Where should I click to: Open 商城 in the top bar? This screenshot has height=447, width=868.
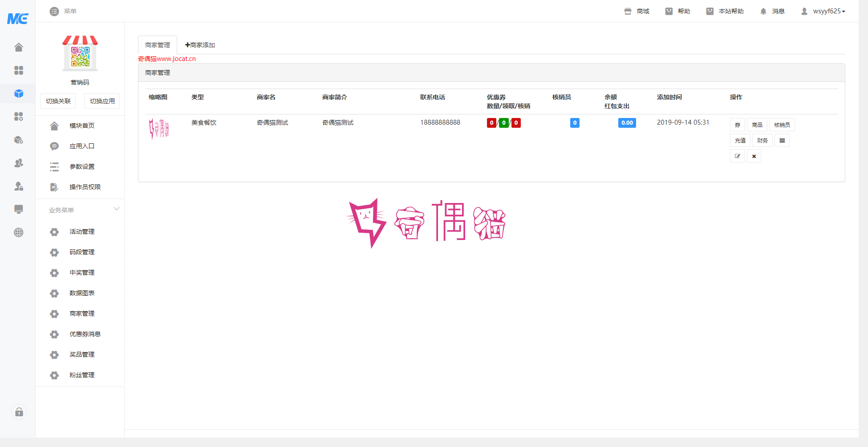click(x=637, y=11)
